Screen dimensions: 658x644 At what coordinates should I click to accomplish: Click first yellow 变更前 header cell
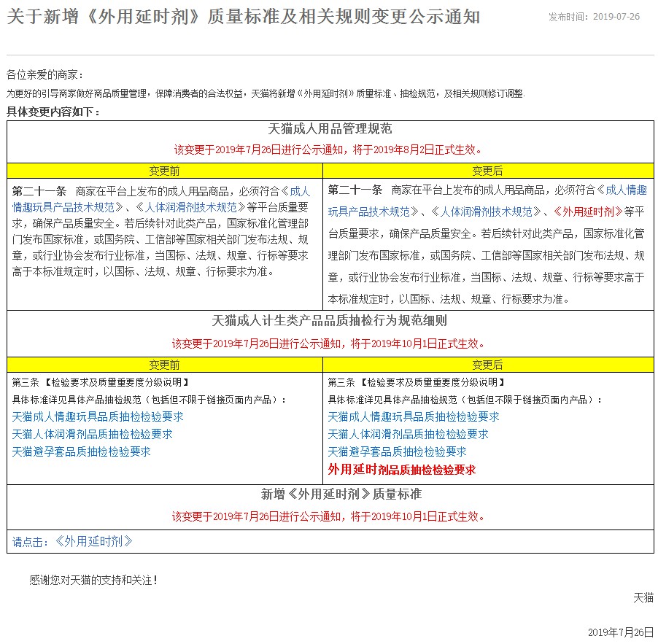[165, 171]
